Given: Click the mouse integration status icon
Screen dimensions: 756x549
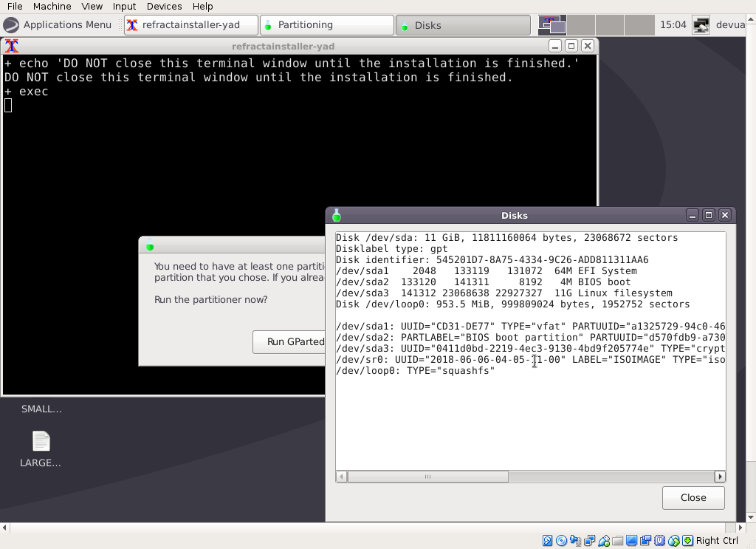Looking at the screenshot, I should click(x=673, y=541).
